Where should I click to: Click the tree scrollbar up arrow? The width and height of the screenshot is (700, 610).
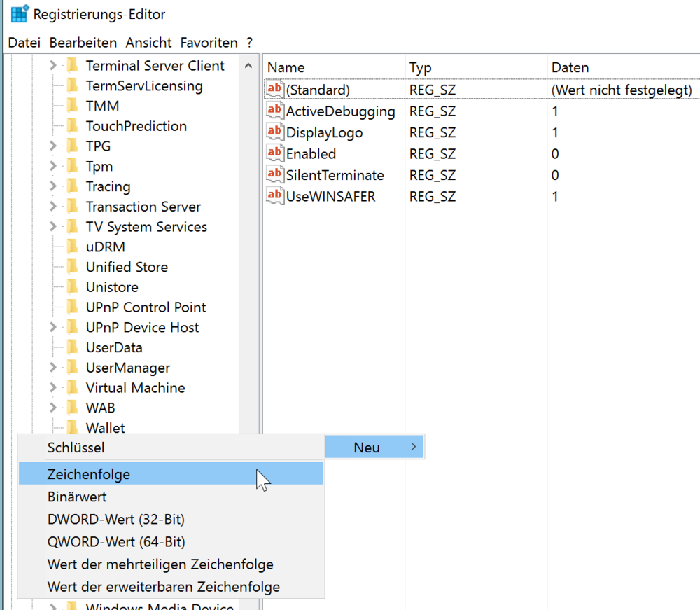click(x=248, y=66)
